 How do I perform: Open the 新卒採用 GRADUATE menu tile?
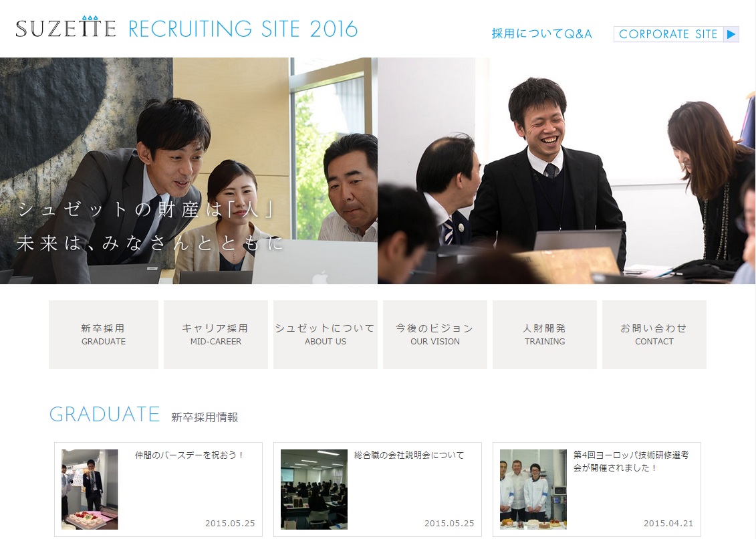pos(103,334)
